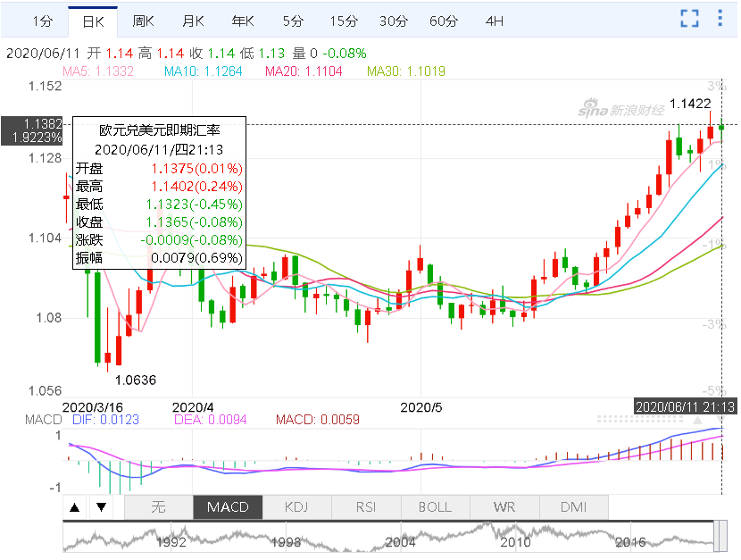This screenshot has width=741, height=560.
Task: Open the three-dot more options menu
Action: [720, 18]
